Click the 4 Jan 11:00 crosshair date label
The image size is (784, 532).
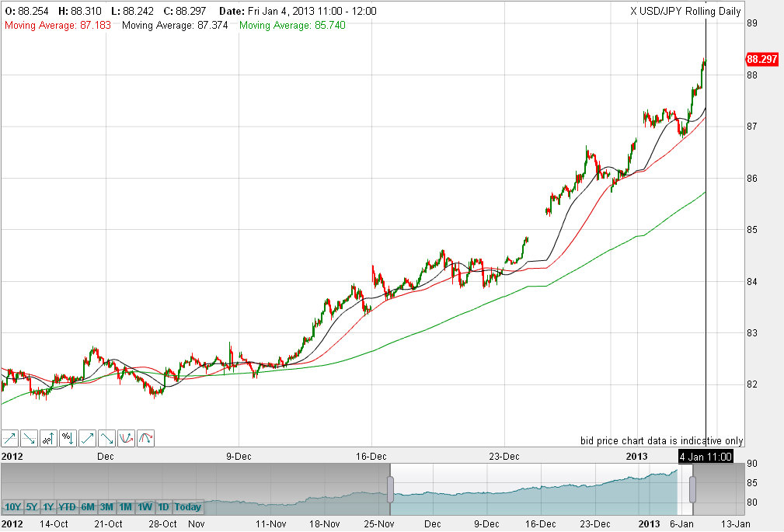(706, 456)
